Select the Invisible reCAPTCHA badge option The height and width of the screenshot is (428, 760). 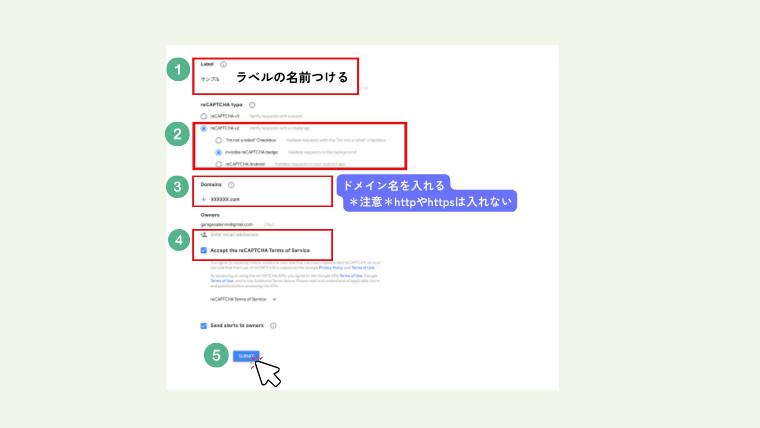[x=218, y=152]
